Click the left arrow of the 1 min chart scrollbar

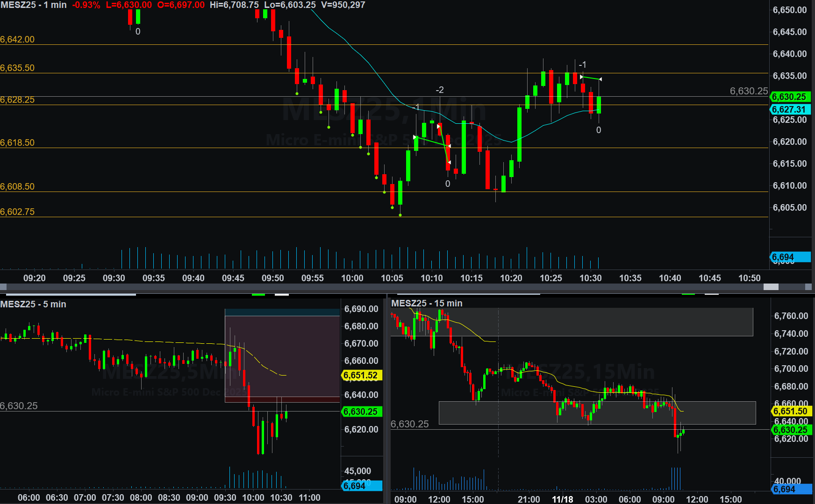coord(3,287)
